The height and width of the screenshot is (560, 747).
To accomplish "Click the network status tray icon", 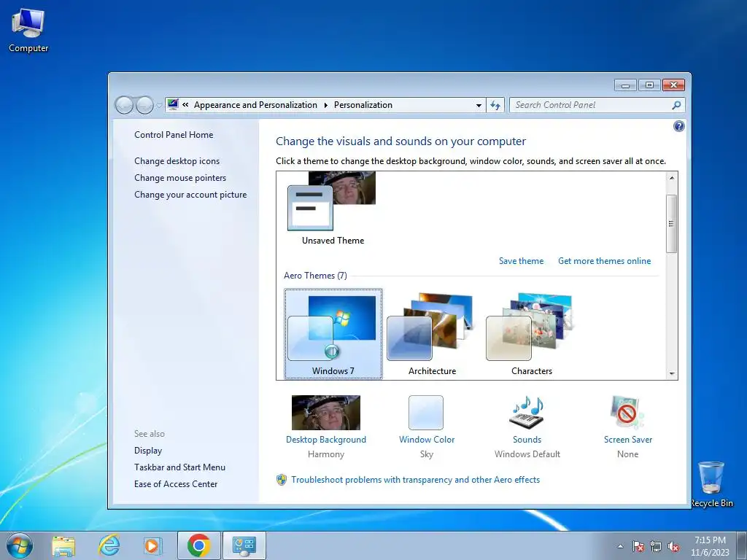I will 656,546.
